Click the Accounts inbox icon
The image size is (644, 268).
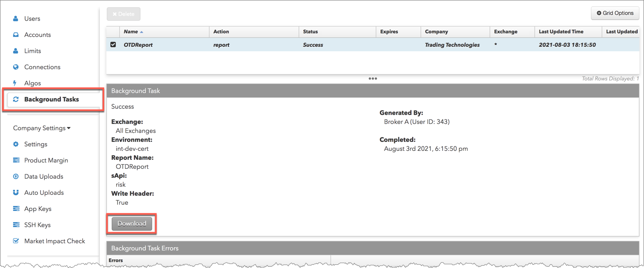(x=16, y=35)
